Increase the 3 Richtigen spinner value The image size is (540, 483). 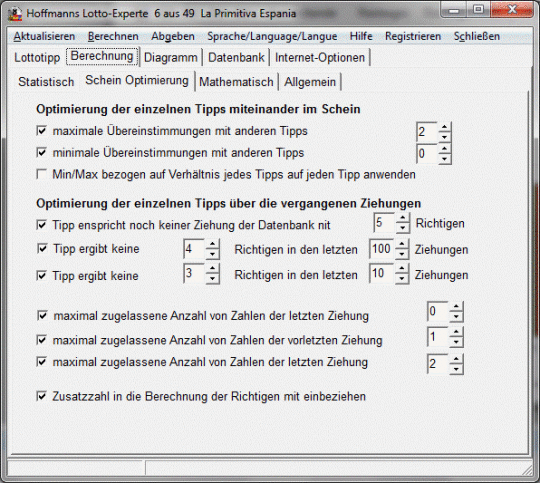212,269
